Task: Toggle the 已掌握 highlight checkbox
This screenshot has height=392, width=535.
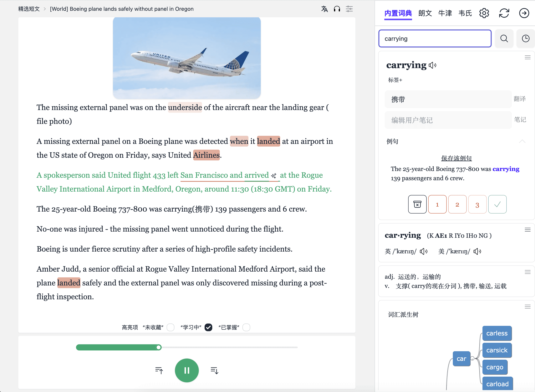Action: coord(246,327)
